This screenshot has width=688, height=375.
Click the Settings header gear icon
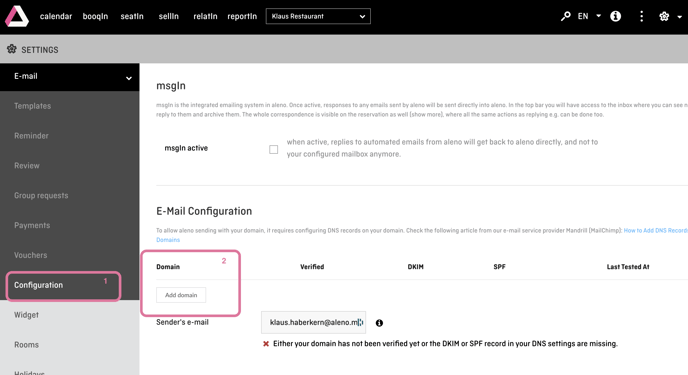[12, 49]
